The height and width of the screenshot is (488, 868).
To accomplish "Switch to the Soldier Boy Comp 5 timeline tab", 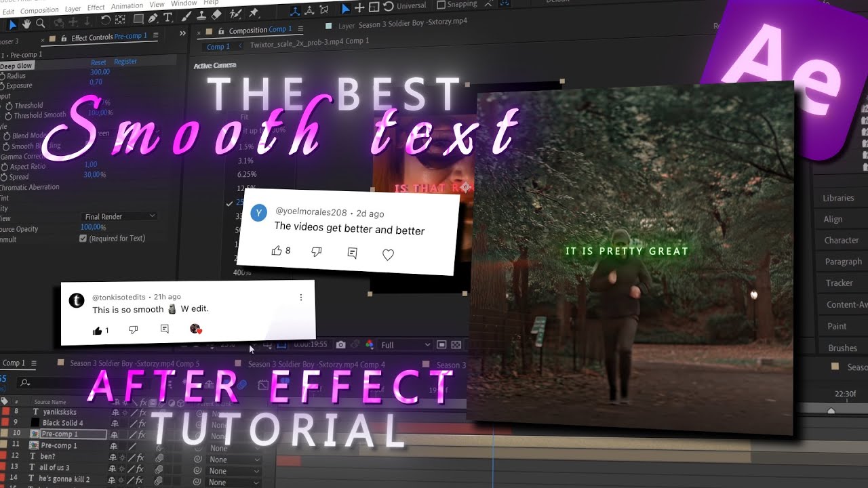I will click(x=134, y=363).
